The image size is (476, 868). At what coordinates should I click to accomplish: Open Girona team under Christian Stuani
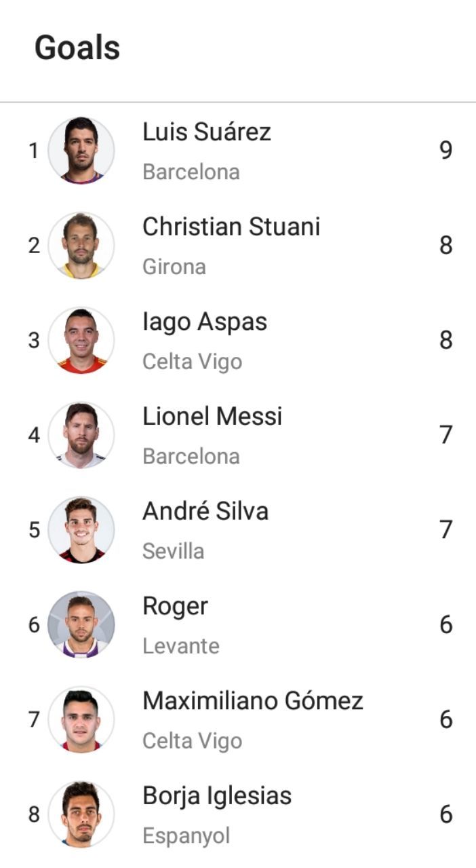pyautogui.click(x=174, y=267)
